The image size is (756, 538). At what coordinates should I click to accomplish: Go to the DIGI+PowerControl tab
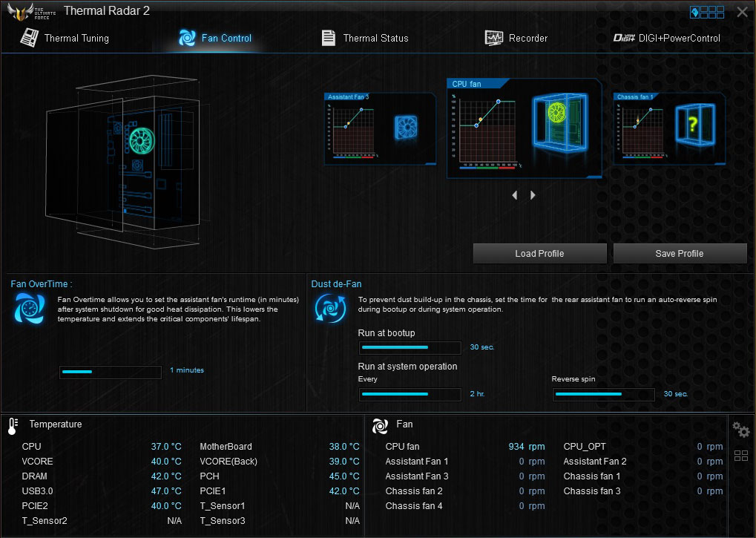click(666, 38)
